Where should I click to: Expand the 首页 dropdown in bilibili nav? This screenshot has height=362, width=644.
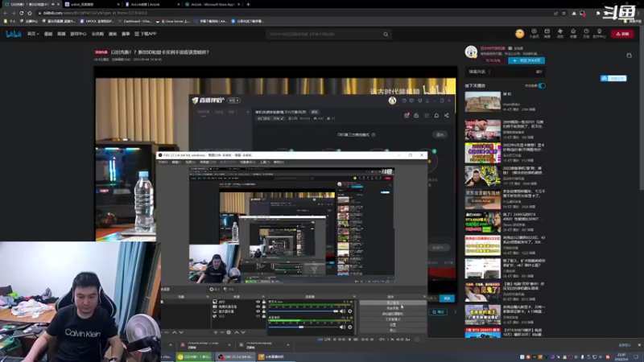[33, 34]
